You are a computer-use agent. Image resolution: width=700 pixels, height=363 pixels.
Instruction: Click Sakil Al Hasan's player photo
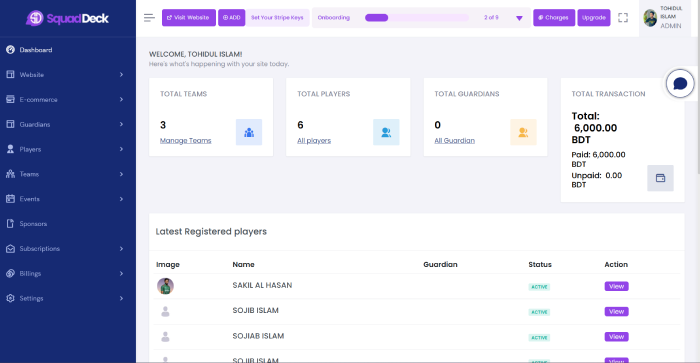point(165,286)
